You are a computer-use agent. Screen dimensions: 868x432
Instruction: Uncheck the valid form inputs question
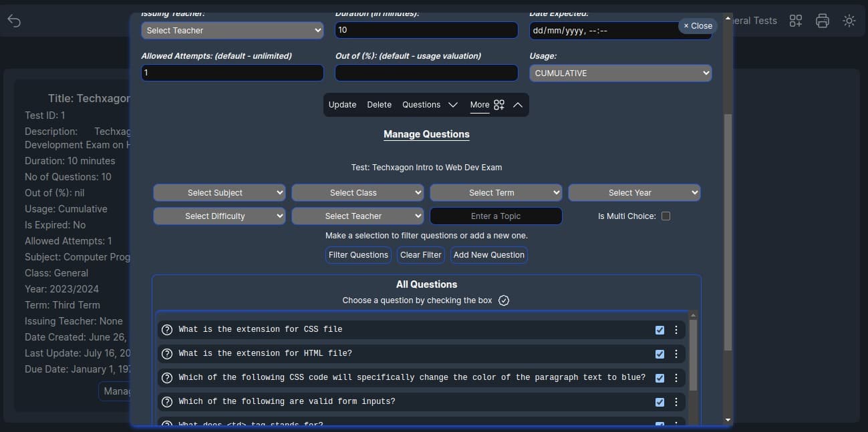tap(660, 402)
